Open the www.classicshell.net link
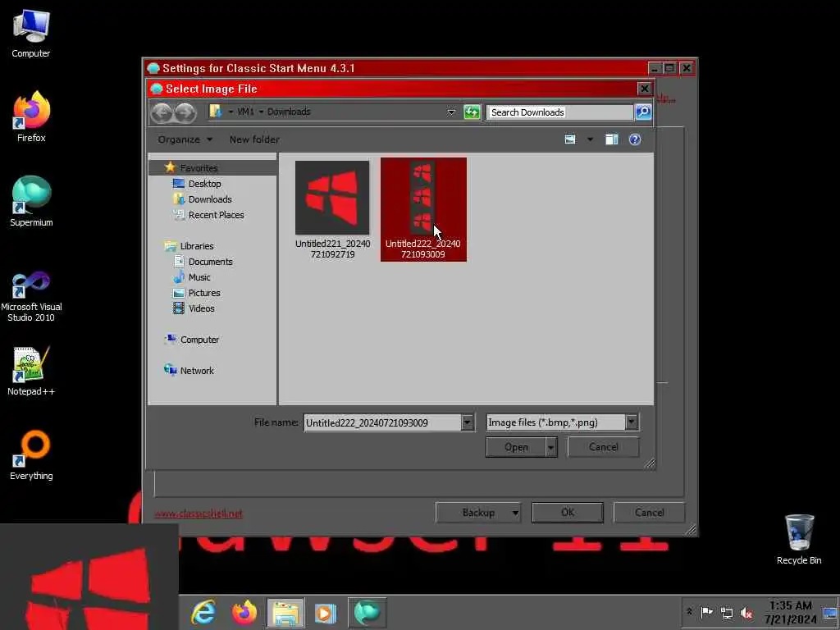This screenshot has width=840, height=630. (199, 514)
